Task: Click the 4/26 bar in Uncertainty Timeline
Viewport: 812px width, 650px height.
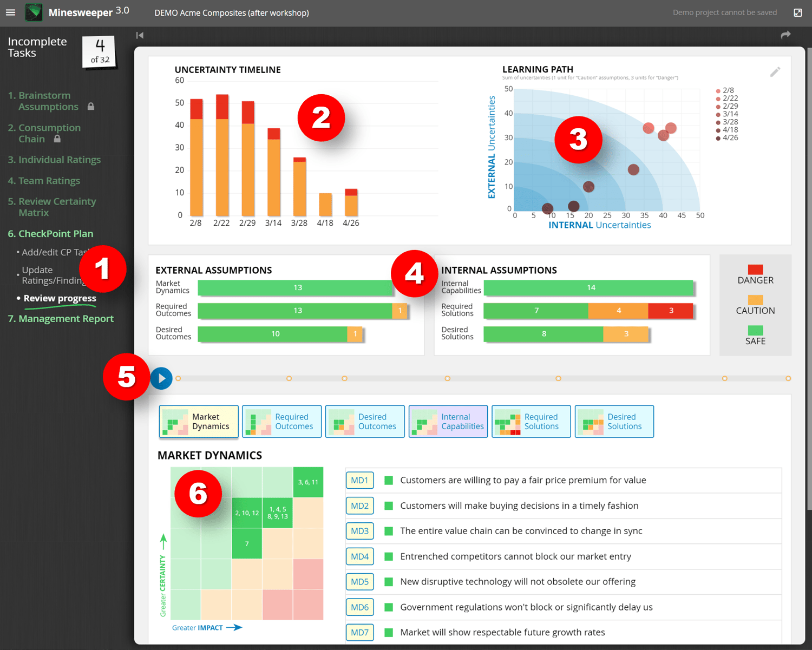Action: pyautogui.click(x=351, y=205)
